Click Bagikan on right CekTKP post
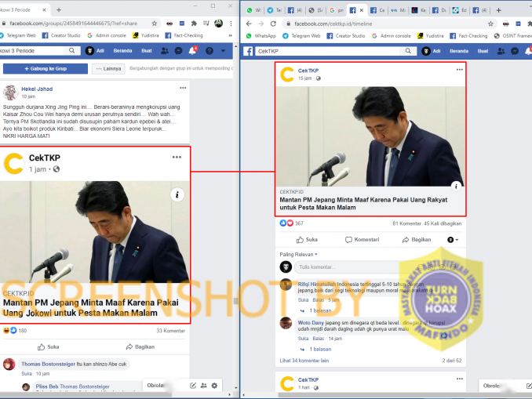The image size is (532, 399). 417,240
